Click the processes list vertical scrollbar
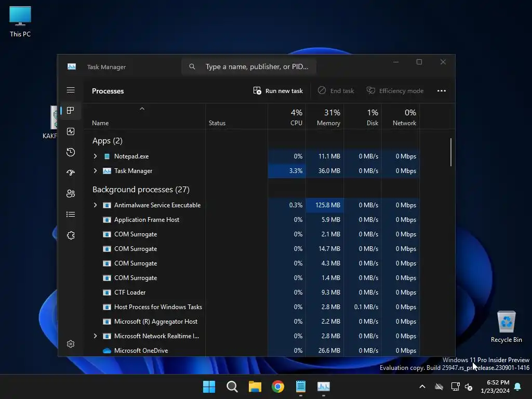The width and height of the screenshot is (532, 399). pyautogui.click(x=451, y=152)
